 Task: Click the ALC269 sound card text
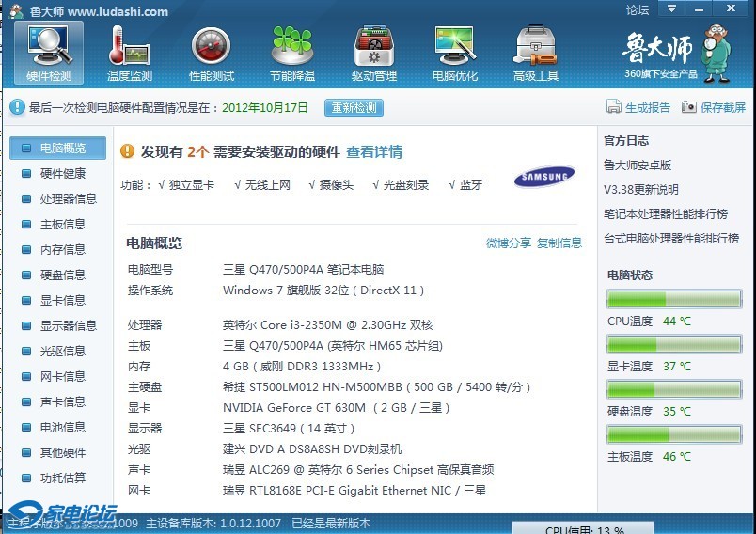[358, 470]
